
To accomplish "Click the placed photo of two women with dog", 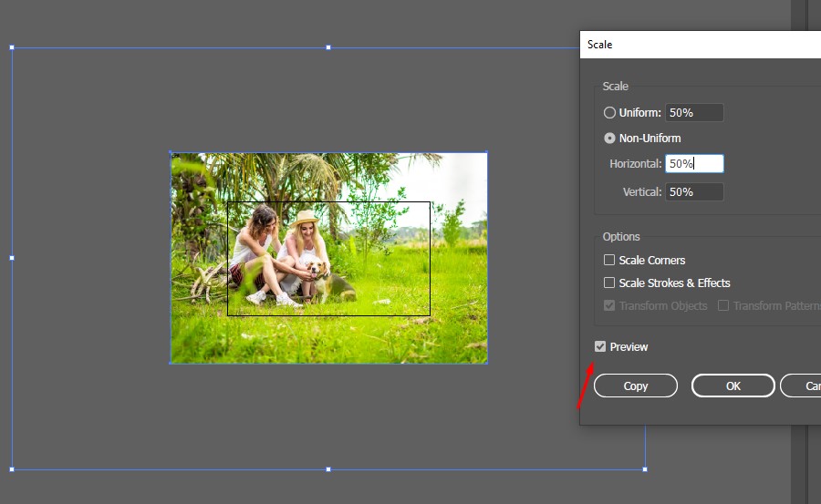I will pyautogui.click(x=328, y=258).
